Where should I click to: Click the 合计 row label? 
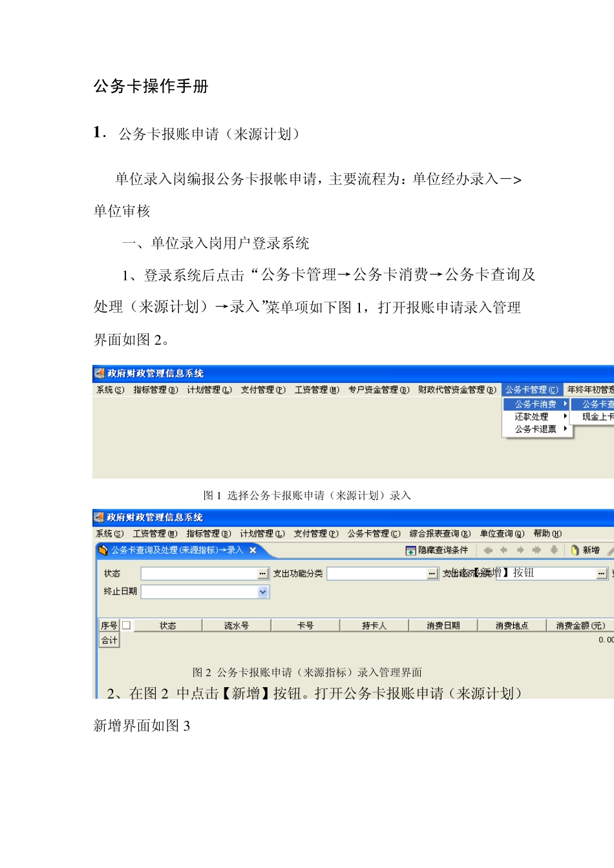[109, 640]
